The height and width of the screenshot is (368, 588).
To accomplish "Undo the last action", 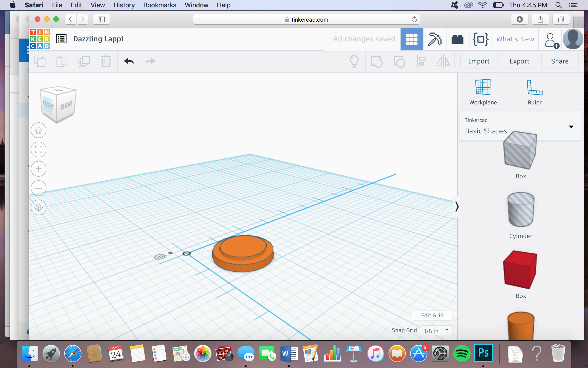I will click(x=129, y=61).
